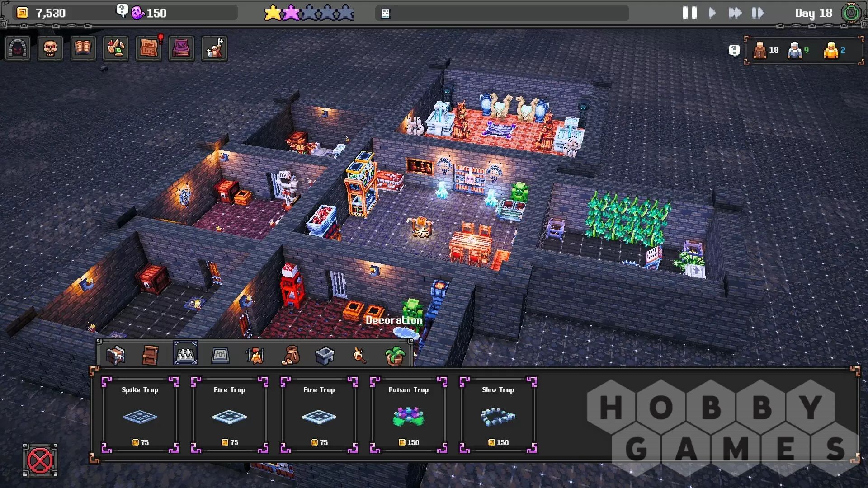868x488 pixels.
Task: Click the 150 mana amount
Action: [156, 13]
